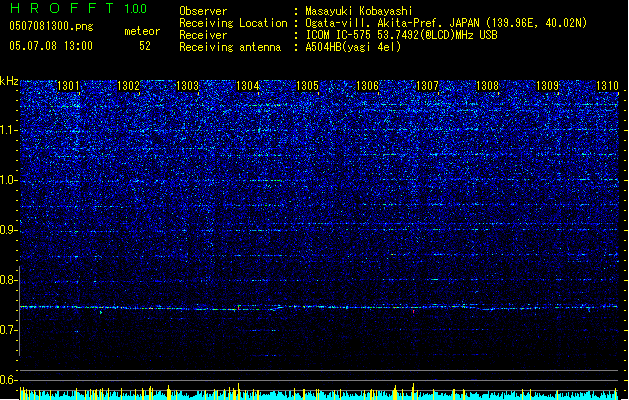The image size is (629, 400).
Task: Click the 0.8 kHz axis label
Action: (9, 280)
